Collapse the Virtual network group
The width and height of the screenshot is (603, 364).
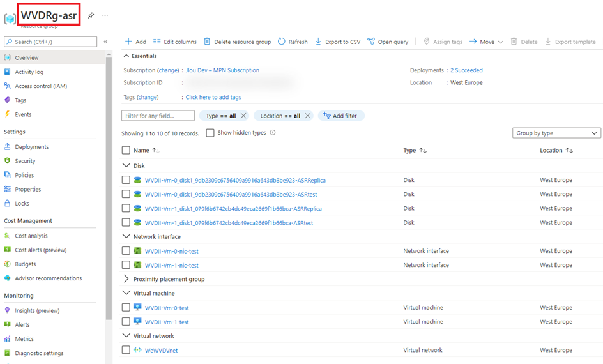[126, 335]
